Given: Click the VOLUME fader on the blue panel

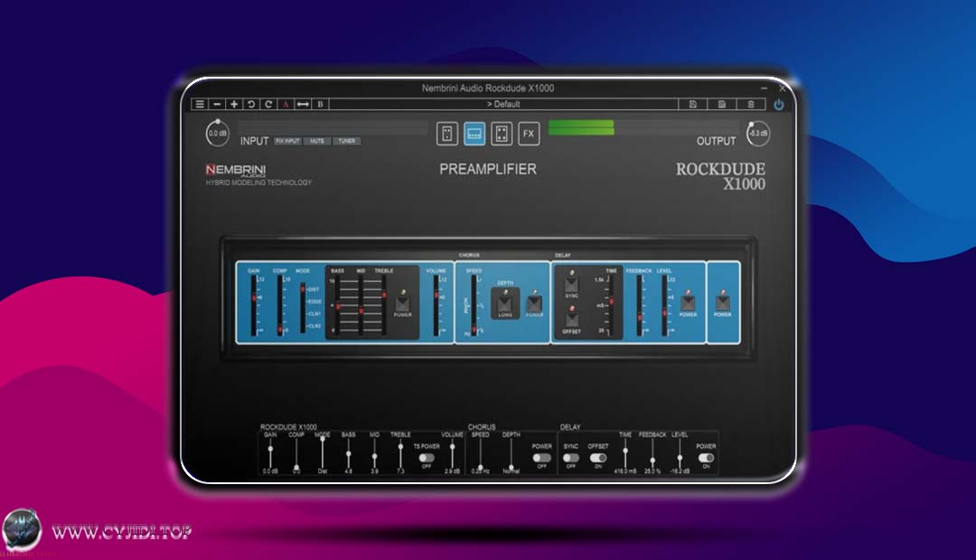Looking at the screenshot, I should tap(436, 305).
